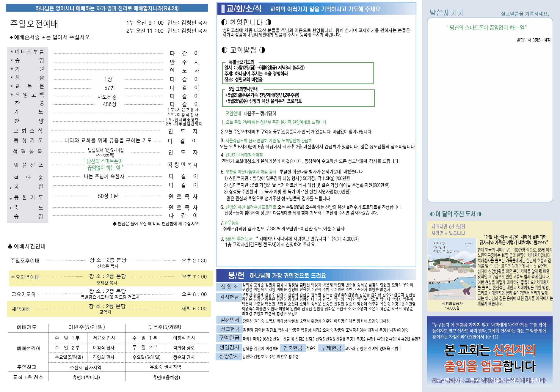Click the 새벽 5 : 00 time
560x392 pixels.
(194, 308)
